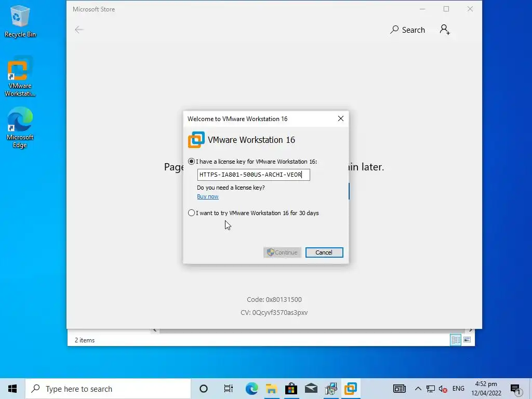Select the 'I have a license key' radio option
The image size is (532, 399).
coord(191,162)
